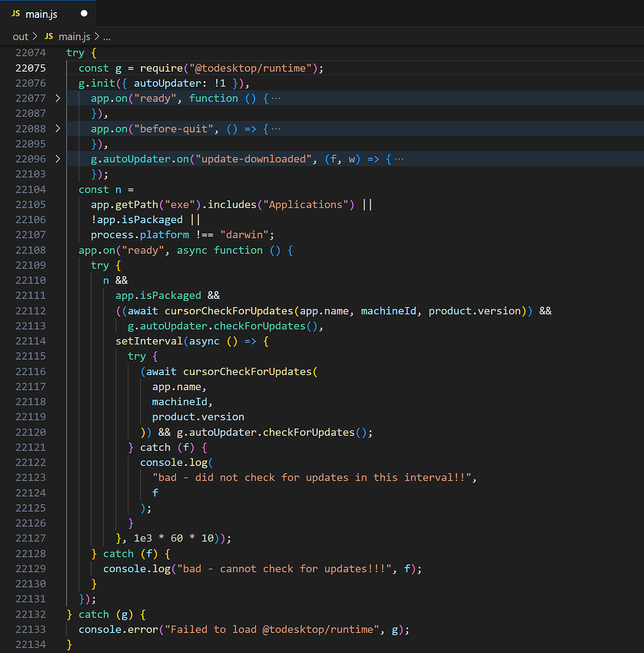
Task: Click product.version on line 22119
Action: pyautogui.click(x=198, y=417)
